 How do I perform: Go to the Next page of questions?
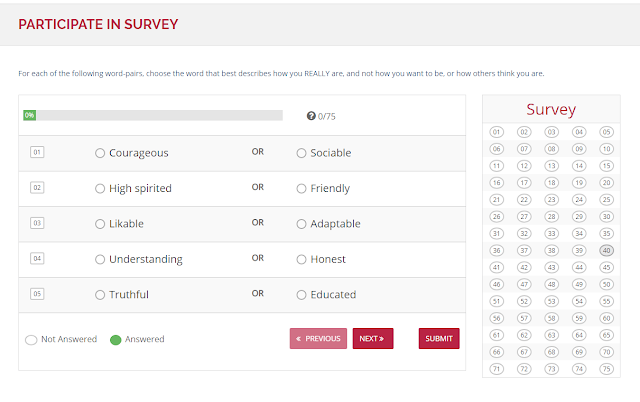point(372,339)
